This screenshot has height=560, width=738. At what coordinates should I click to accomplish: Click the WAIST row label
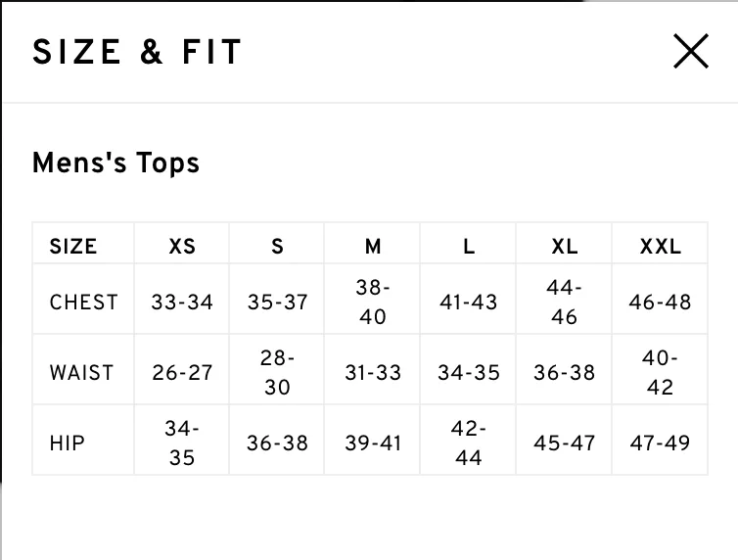[x=81, y=372]
